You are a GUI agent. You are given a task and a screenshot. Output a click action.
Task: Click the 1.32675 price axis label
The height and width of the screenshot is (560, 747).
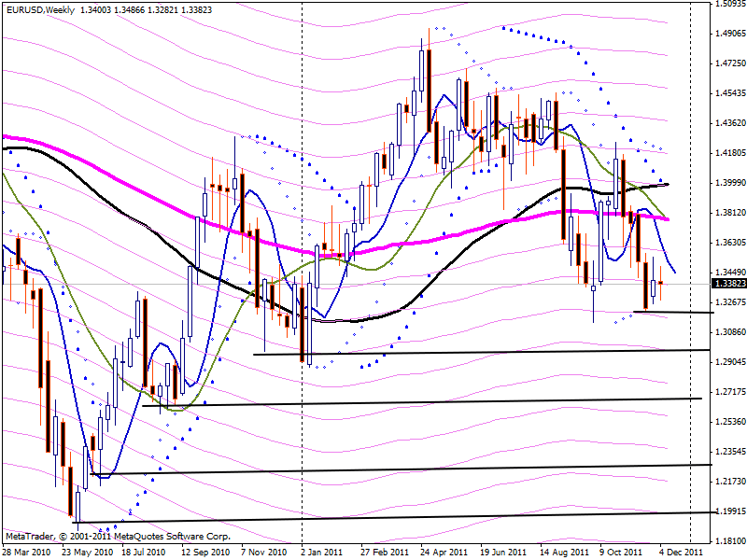pyautogui.click(x=730, y=301)
